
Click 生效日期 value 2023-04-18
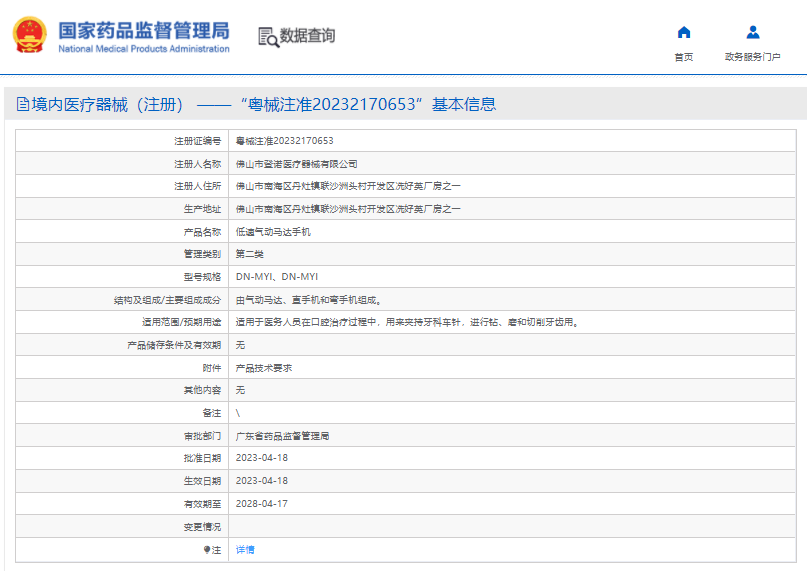pos(261,481)
